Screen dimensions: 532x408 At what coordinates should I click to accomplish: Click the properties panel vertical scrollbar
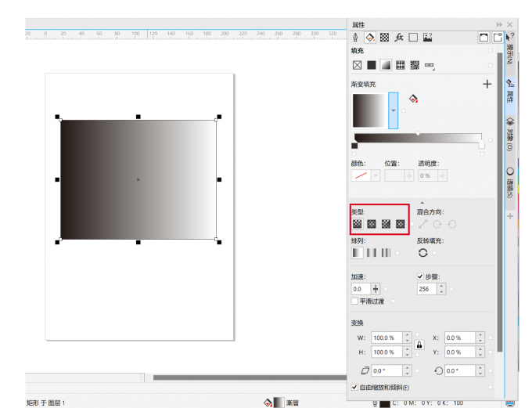(x=499, y=202)
